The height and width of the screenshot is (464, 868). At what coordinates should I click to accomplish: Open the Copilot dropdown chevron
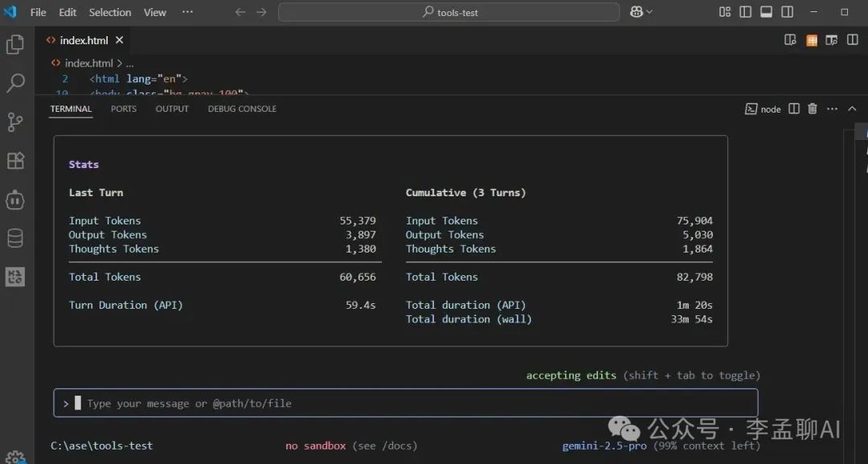pos(649,11)
